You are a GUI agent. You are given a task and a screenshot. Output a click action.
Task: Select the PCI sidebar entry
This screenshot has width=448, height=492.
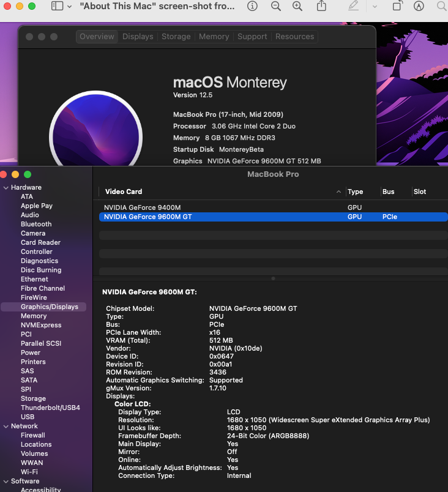point(26,334)
